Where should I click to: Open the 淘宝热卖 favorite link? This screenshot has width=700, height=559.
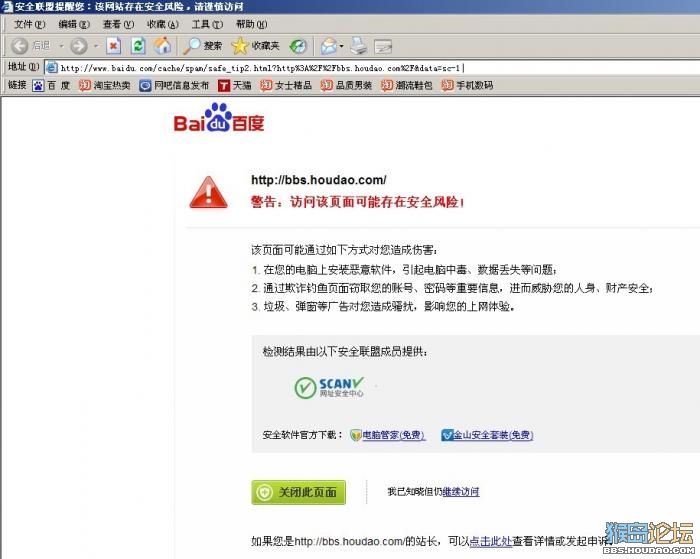104,85
